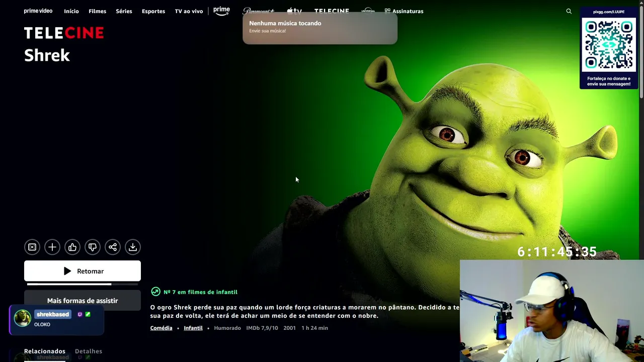This screenshot has width=644, height=362.
Task: Go to the Filmes section
Action: pos(97,11)
